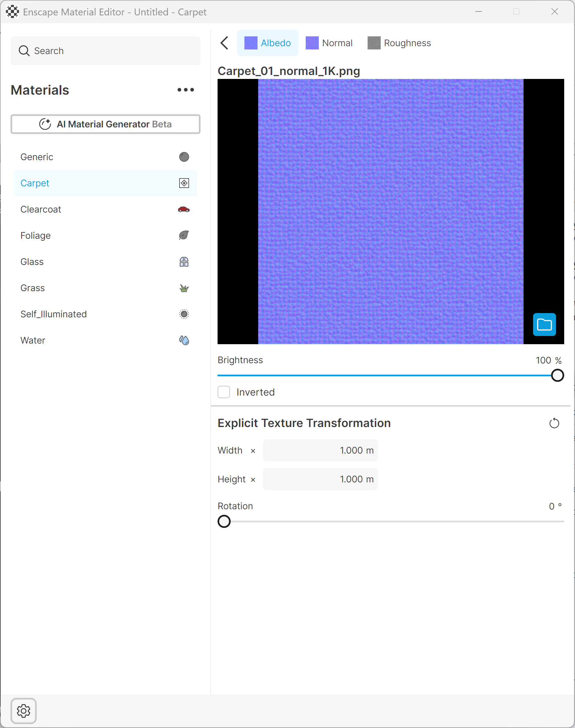Select the Foliage material
The image size is (575, 728).
tap(105, 235)
